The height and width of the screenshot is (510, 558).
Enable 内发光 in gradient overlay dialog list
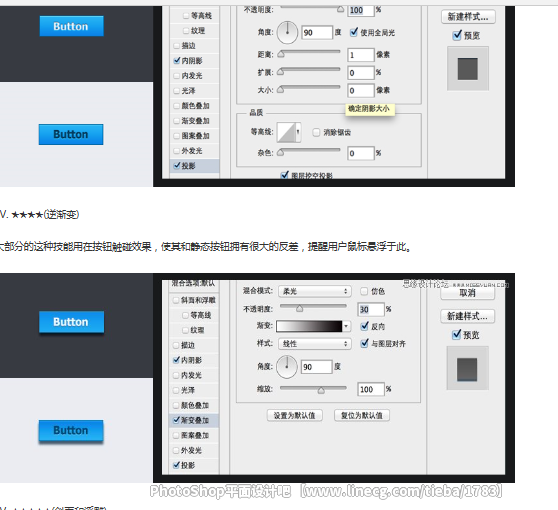point(176,375)
